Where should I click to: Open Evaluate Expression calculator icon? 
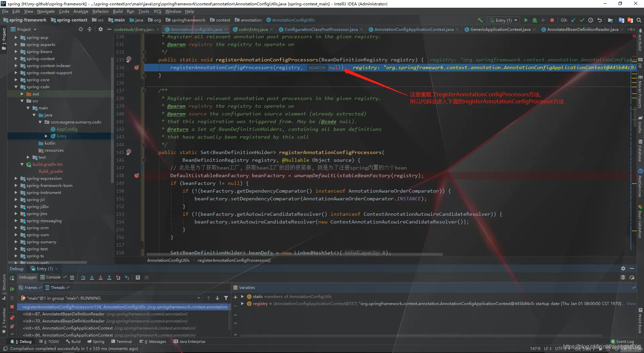pyautogui.click(x=138, y=278)
